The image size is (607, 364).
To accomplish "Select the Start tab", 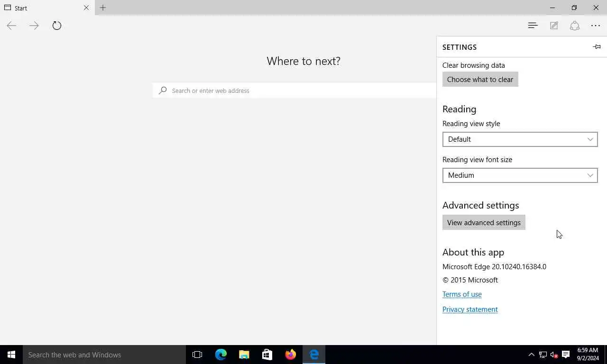I will [x=47, y=8].
